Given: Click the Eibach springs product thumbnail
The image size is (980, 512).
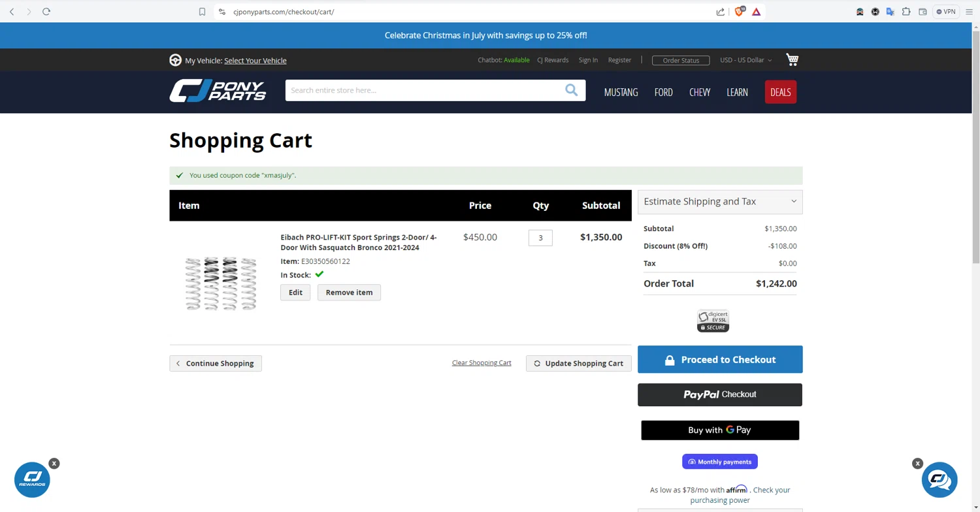Looking at the screenshot, I should tap(221, 282).
